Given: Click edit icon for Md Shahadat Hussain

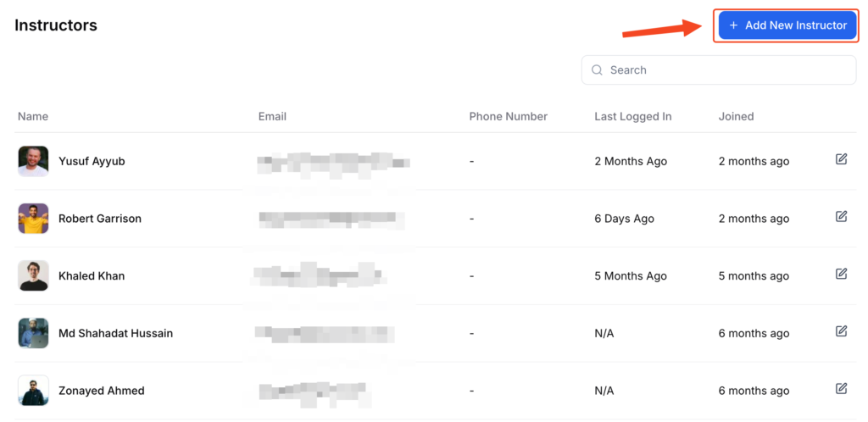Looking at the screenshot, I should 841,331.
